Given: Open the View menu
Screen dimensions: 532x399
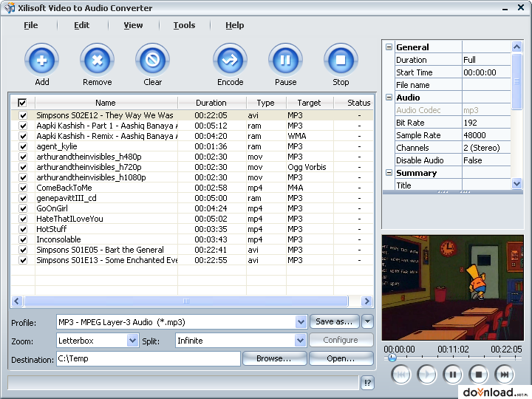Looking at the screenshot, I should click(133, 25).
